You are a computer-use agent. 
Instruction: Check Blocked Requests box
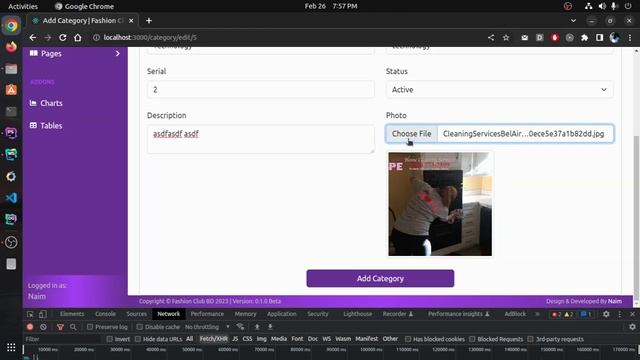[472, 339]
